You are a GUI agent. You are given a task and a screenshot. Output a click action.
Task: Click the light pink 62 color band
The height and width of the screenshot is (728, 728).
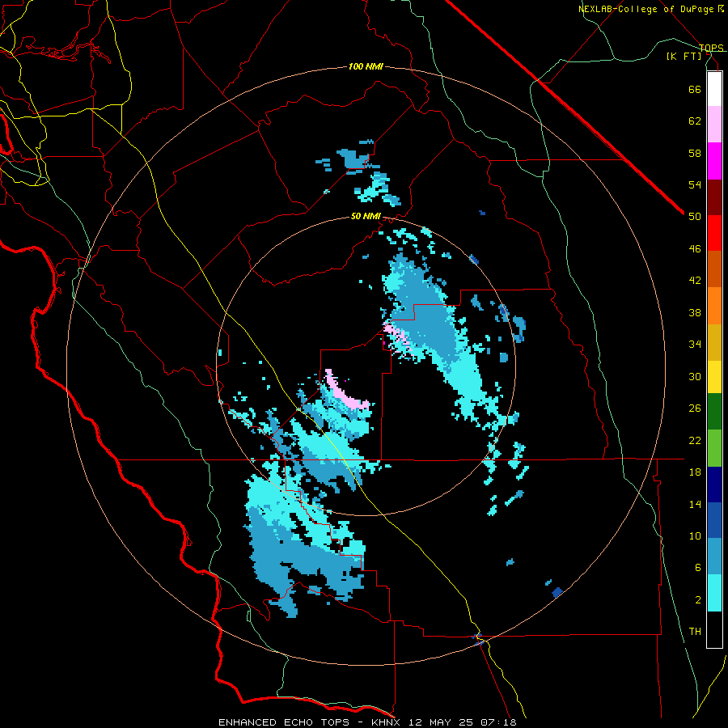click(x=714, y=125)
